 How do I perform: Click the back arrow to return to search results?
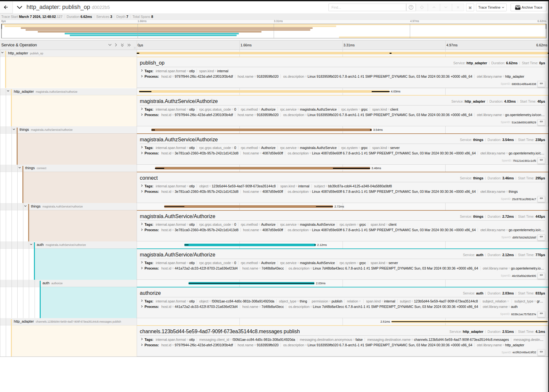tap(6, 7)
